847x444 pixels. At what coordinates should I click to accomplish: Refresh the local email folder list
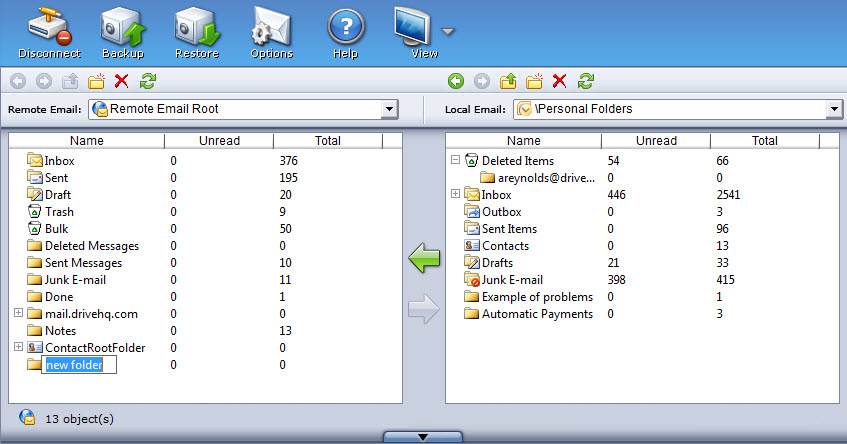pyautogui.click(x=586, y=81)
